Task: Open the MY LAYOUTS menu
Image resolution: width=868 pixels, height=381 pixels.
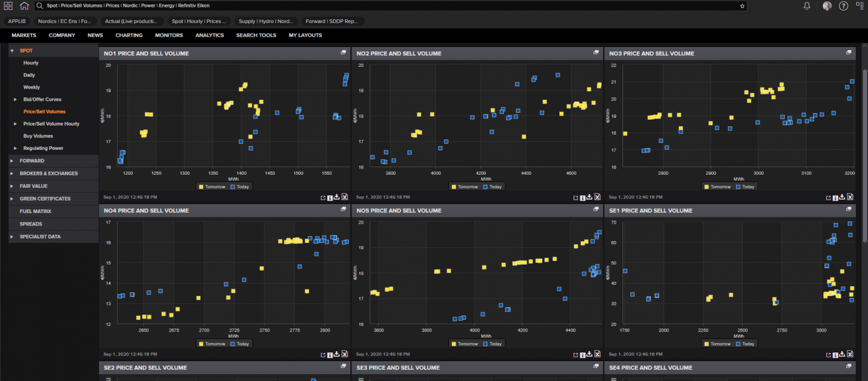Action: coord(305,35)
